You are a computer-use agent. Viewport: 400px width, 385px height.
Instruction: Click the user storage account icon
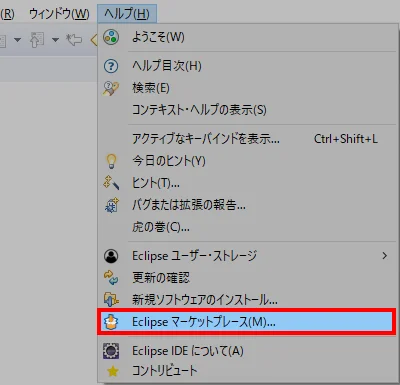click(x=111, y=256)
